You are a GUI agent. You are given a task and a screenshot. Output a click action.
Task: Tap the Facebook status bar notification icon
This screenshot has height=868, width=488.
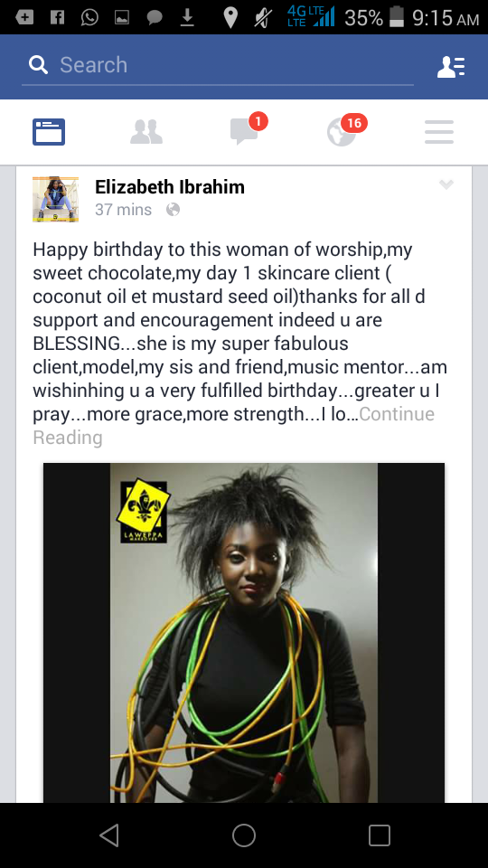57,18
